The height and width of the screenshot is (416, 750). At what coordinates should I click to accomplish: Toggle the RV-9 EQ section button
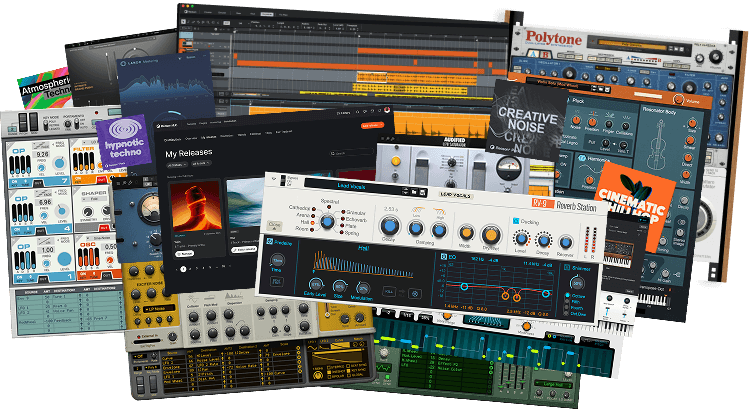click(x=443, y=257)
